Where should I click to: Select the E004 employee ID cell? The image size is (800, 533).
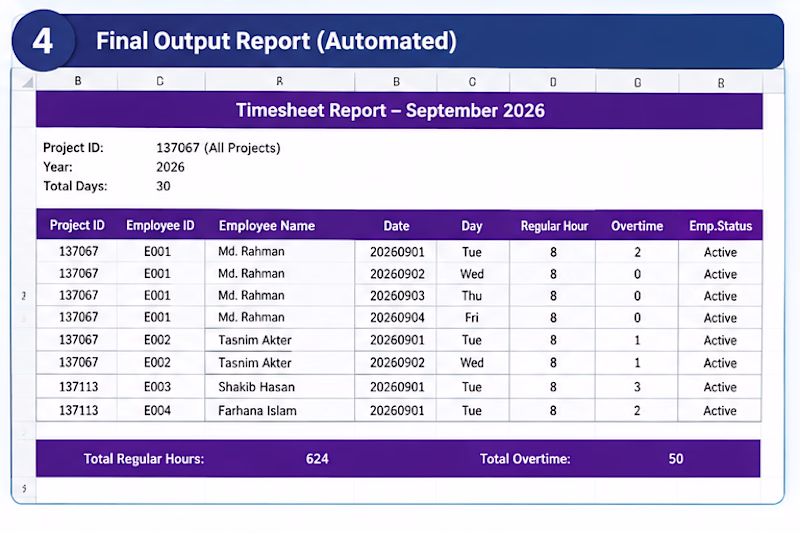(157, 411)
